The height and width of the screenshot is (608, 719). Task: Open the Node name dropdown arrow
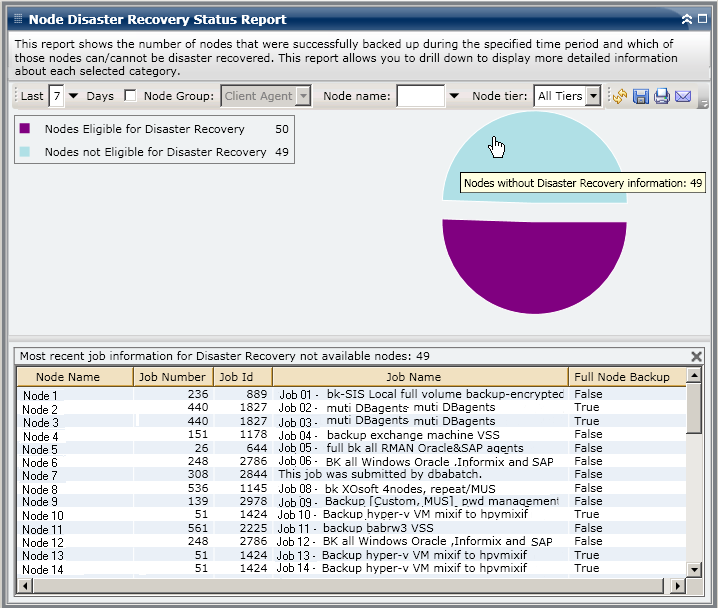[454, 97]
